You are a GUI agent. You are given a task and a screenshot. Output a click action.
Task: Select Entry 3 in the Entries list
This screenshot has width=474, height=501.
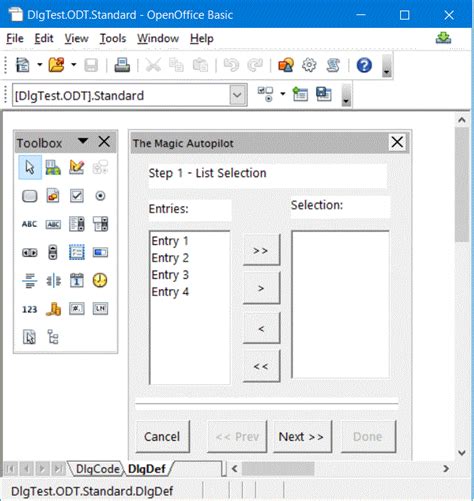pos(189,275)
